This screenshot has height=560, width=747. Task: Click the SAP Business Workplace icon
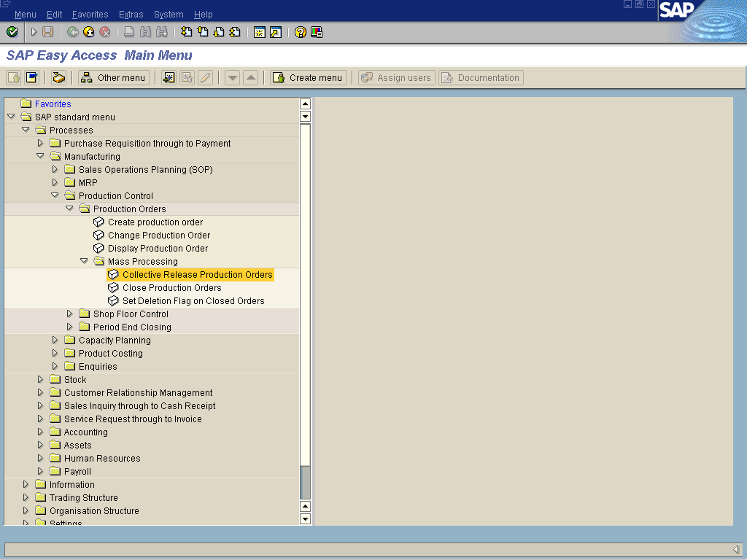pyautogui.click(x=58, y=77)
